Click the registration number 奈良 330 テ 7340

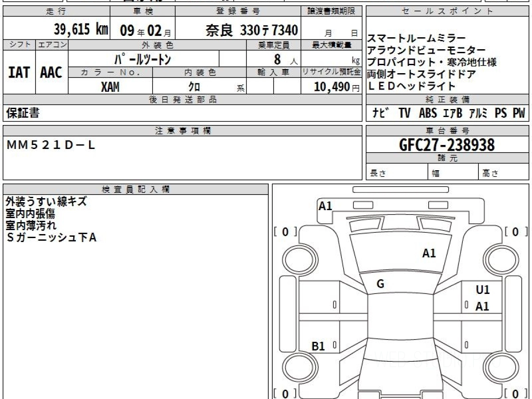(x=251, y=30)
